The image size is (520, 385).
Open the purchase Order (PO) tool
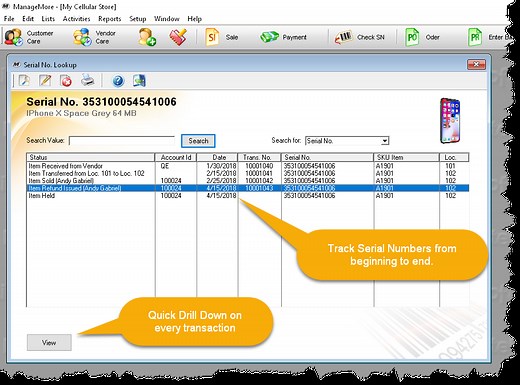[422, 37]
